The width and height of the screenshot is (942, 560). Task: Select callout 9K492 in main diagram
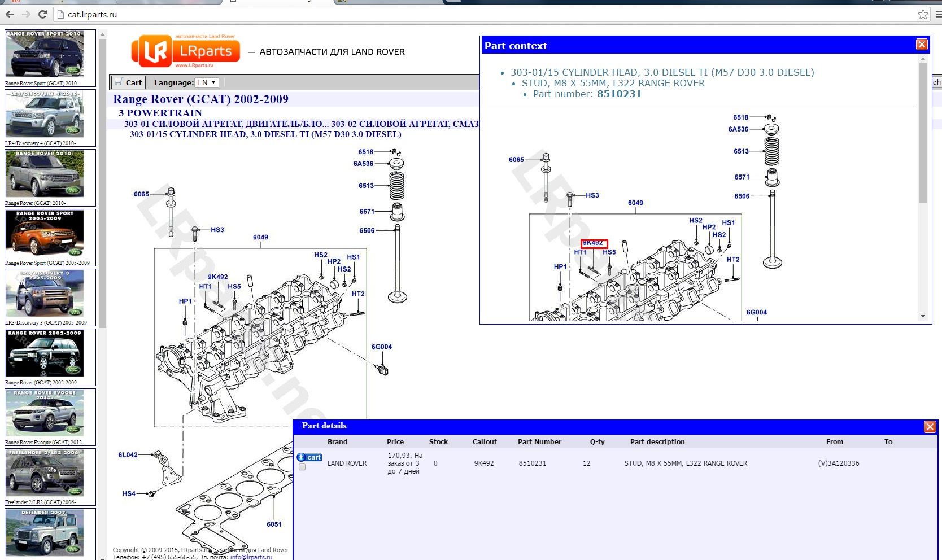[x=217, y=277]
